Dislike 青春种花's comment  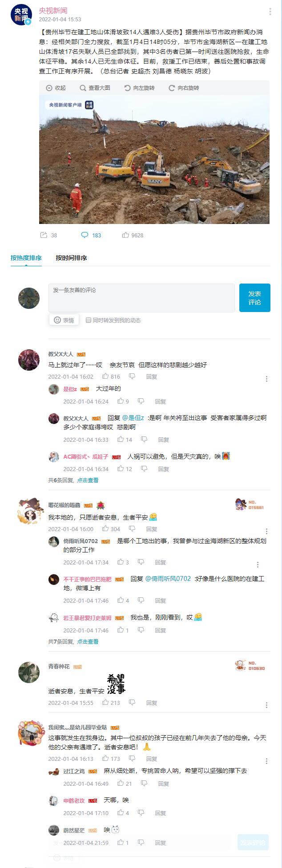point(132,703)
